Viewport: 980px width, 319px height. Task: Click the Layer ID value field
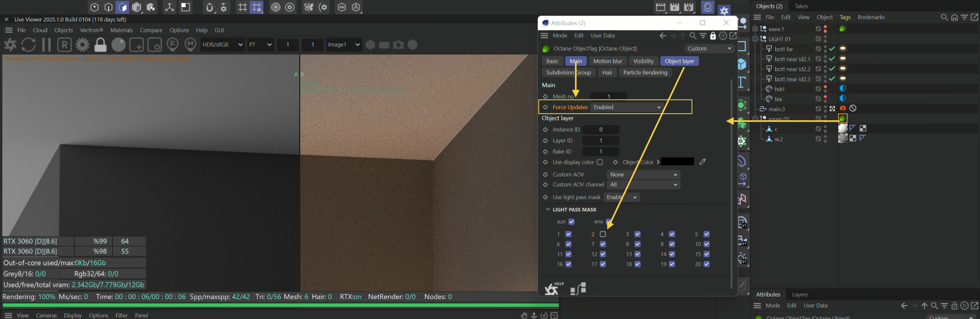click(x=601, y=141)
